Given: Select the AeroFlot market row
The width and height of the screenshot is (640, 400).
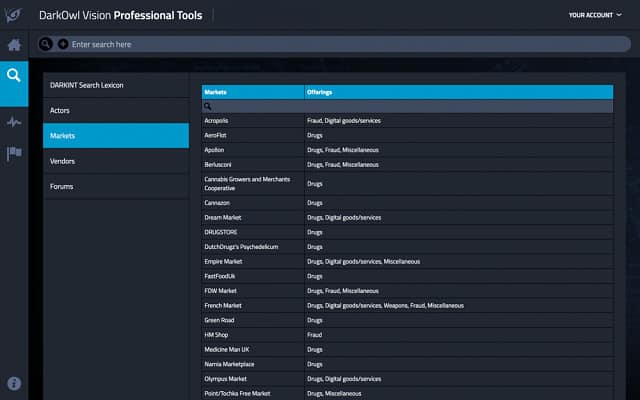Looking at the screenshot, I should tap(407, 136).
